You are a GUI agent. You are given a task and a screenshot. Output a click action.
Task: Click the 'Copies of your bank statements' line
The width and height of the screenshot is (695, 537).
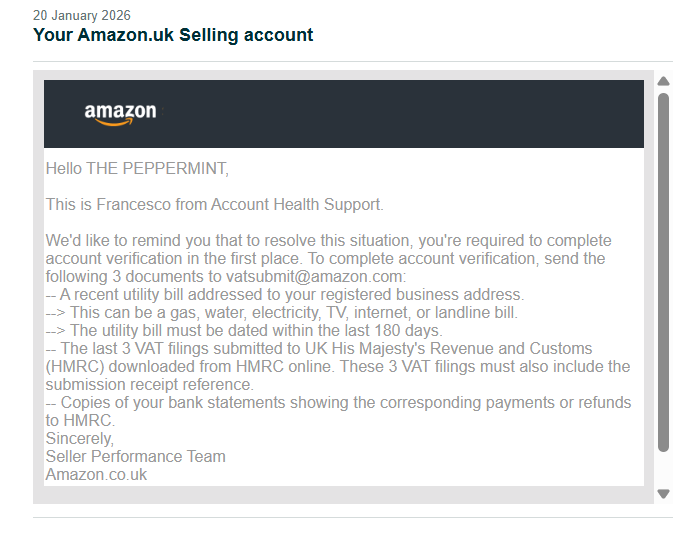(x=339, y=402)
